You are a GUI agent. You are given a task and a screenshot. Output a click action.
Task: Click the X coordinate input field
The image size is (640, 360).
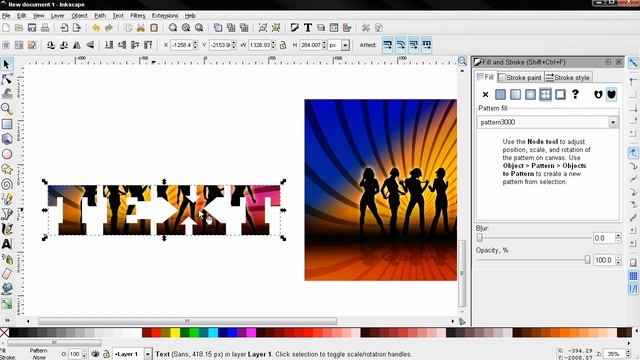pos(181,45)
